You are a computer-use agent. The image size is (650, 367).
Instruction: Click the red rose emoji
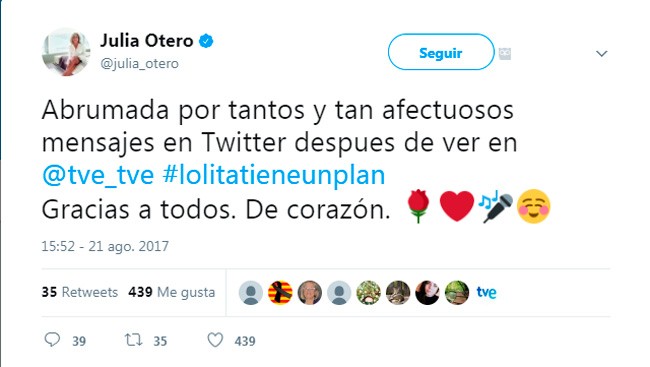(x=417, y=206)
